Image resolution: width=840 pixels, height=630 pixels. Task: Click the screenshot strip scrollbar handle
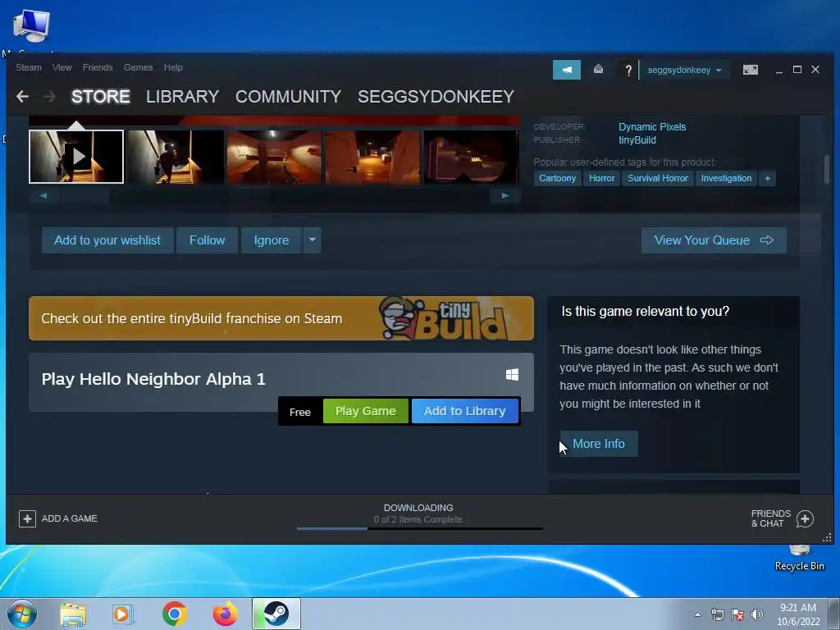point(85,195)
